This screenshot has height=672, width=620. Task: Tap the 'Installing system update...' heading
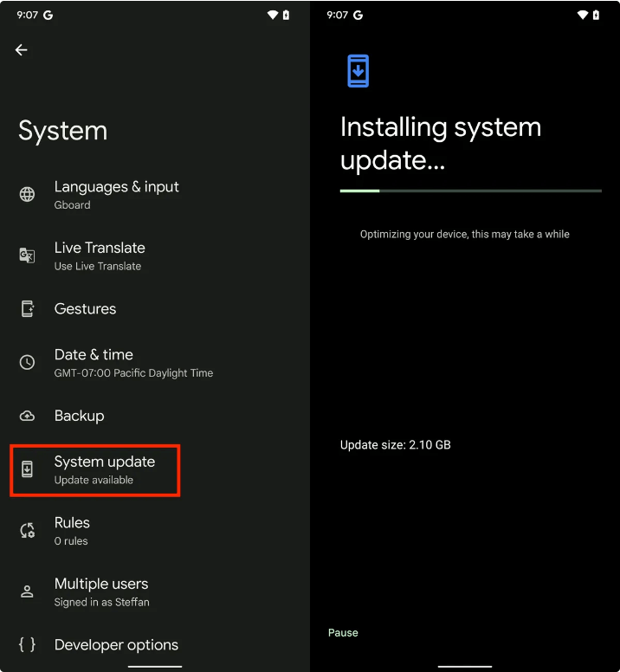coord(441,144)
